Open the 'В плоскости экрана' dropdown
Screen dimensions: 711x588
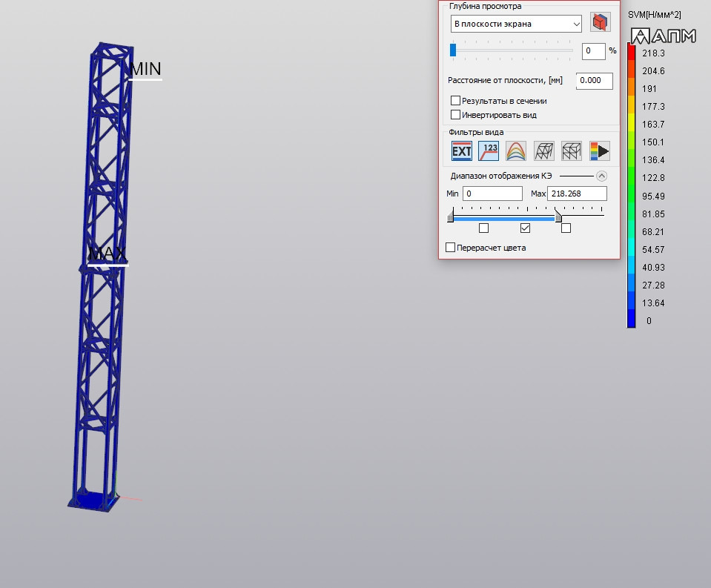pyautogui.click(x=516, y=24)
